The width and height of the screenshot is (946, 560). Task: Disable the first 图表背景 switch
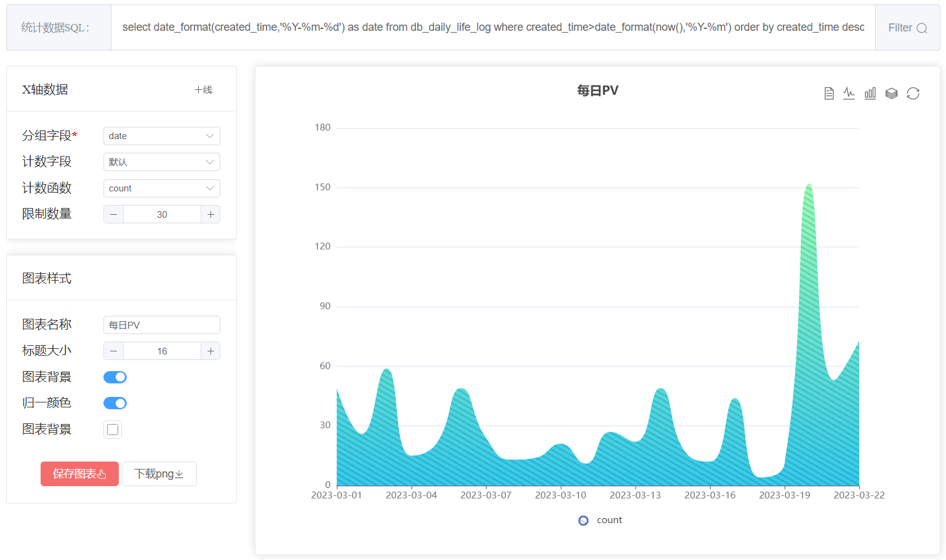tap(115, 377)
